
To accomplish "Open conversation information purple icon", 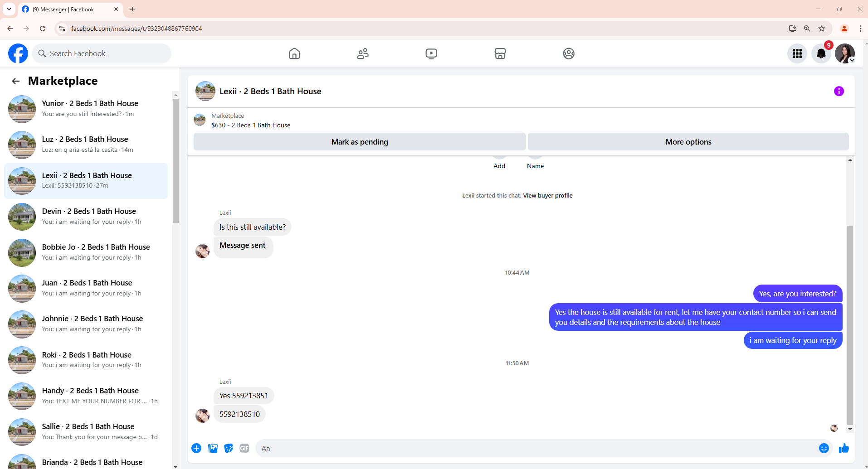I will (x=839, y=91).
